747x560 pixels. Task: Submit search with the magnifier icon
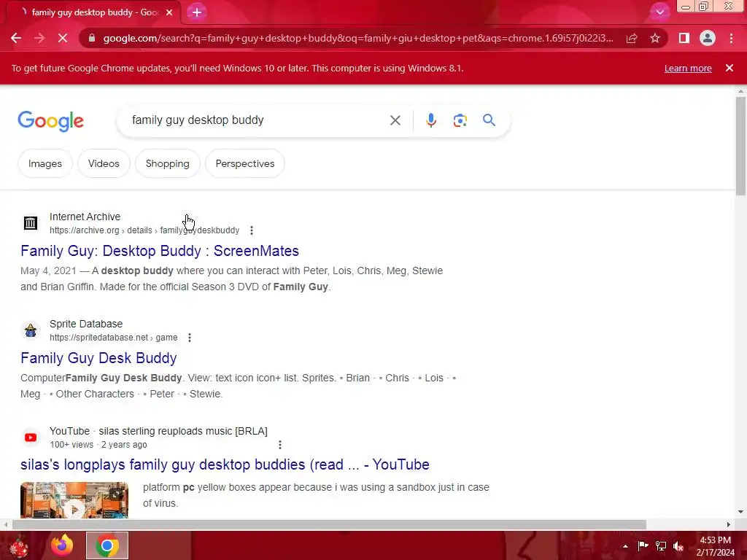(489, 120)
